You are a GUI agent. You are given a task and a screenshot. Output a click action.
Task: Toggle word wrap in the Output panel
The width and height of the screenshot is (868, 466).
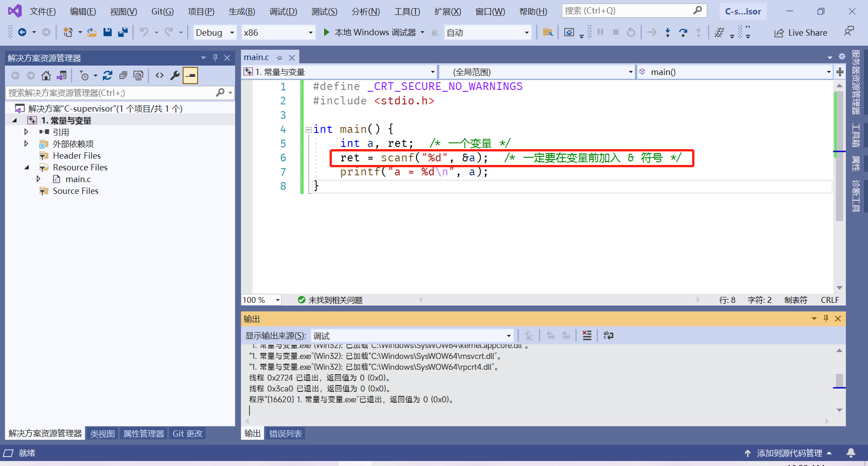(609, 335)
